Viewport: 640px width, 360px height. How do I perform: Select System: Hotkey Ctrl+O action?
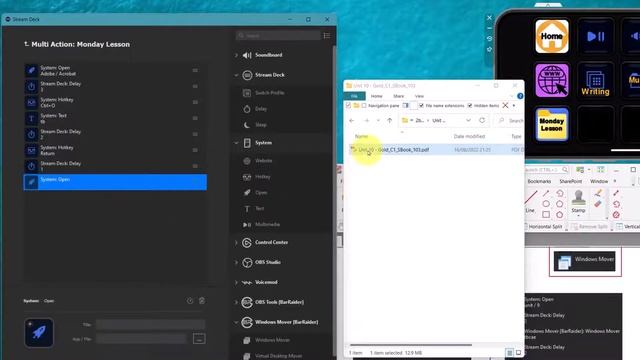(115, 102)
